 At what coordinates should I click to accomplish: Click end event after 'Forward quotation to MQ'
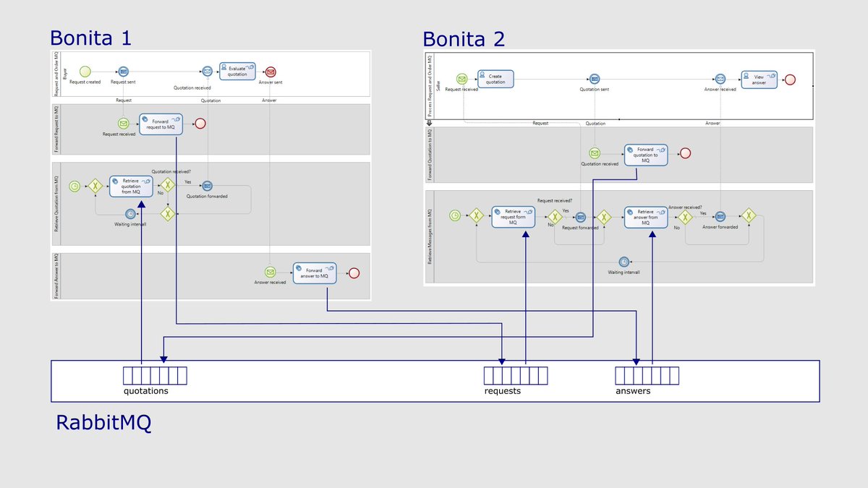pyautogui.click(x=685, y=153)
